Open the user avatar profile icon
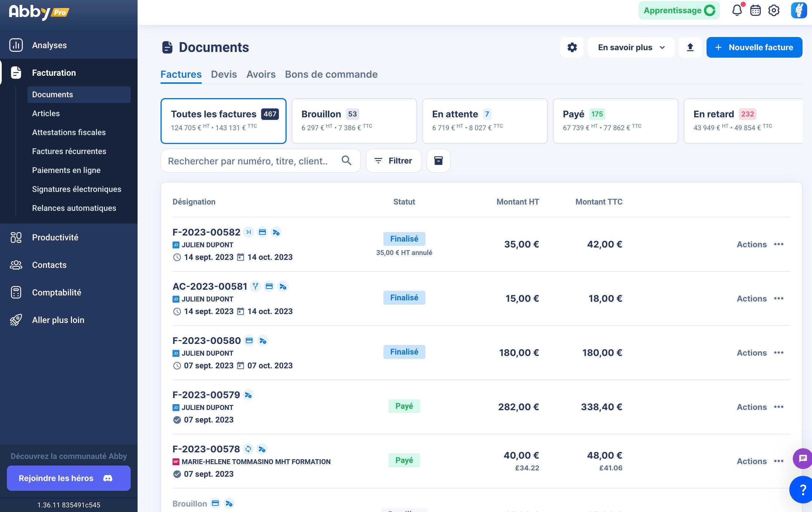This screenshot has width=812, height=512. click(799, 10)
